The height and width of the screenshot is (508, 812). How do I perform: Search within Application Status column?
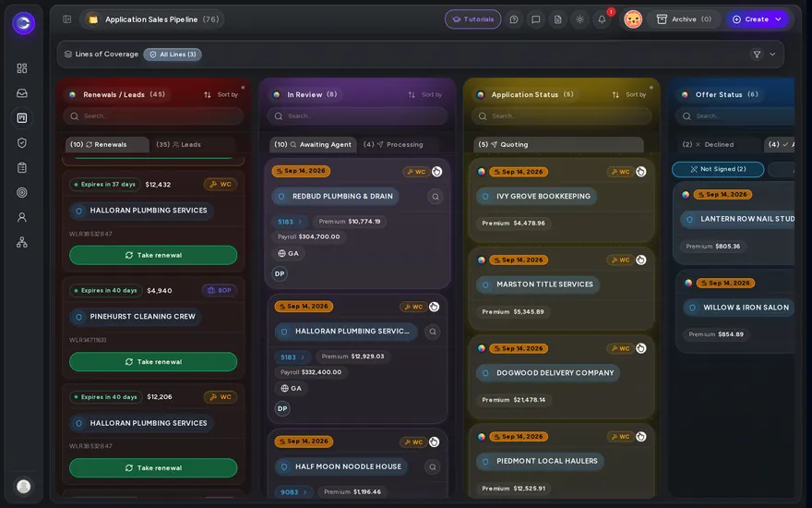pyautogui.click(x=561, y=116)
